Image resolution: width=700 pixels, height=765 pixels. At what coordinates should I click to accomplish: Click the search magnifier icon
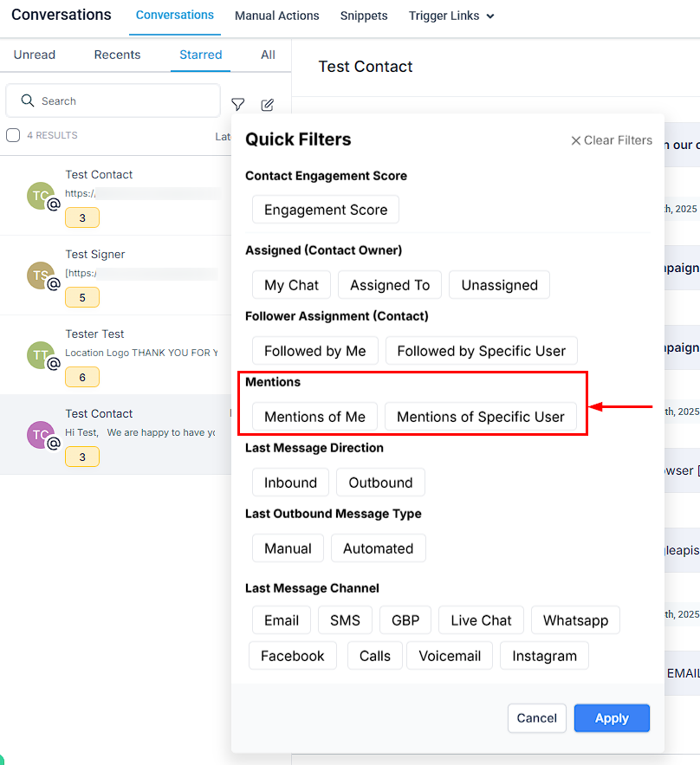click(28, 100)
